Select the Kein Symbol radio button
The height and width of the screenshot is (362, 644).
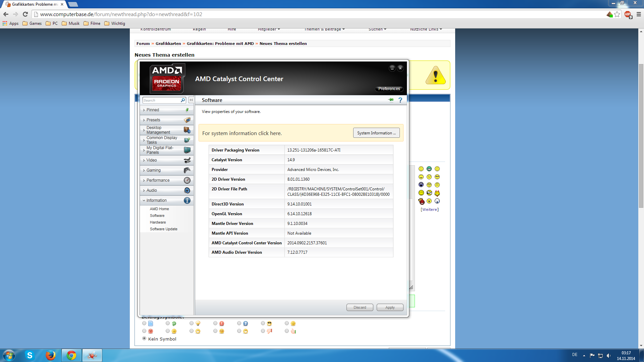tap(144, 339)
